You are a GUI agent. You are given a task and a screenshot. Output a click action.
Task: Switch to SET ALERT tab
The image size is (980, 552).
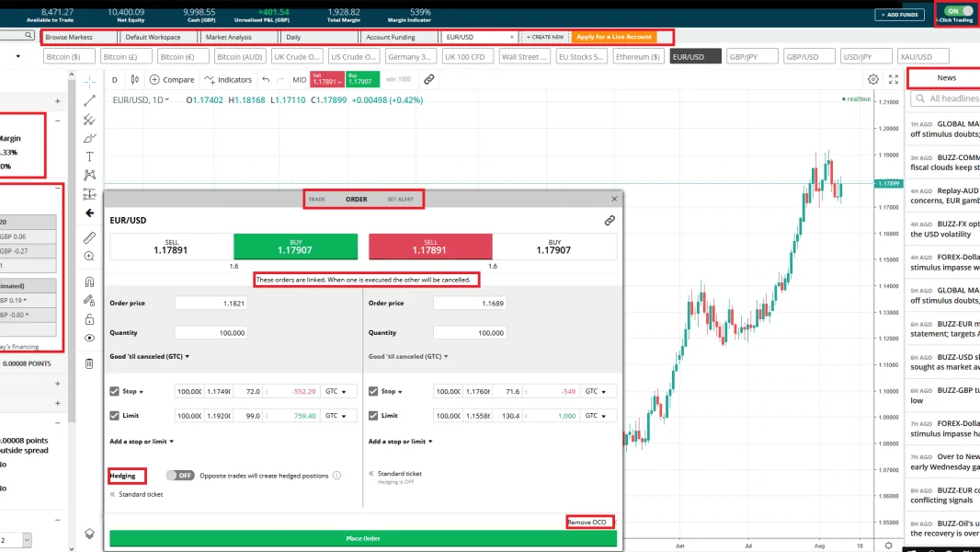401,200
